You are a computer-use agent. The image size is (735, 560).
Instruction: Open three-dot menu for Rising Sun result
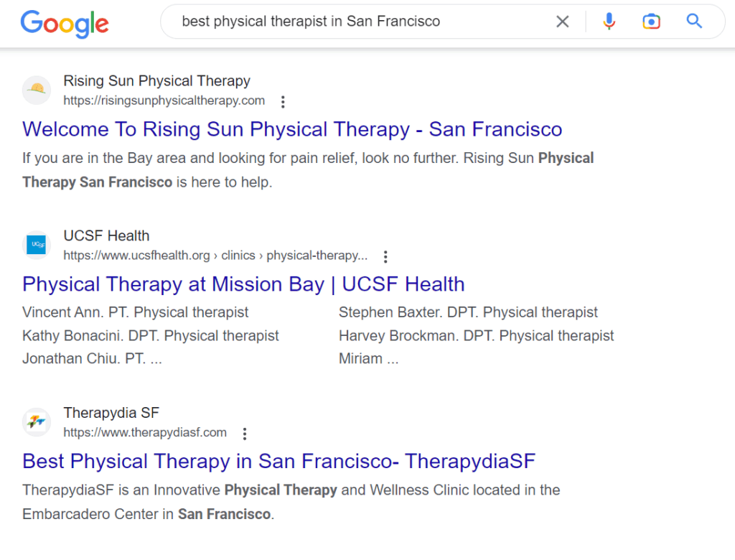pos(283,102)
